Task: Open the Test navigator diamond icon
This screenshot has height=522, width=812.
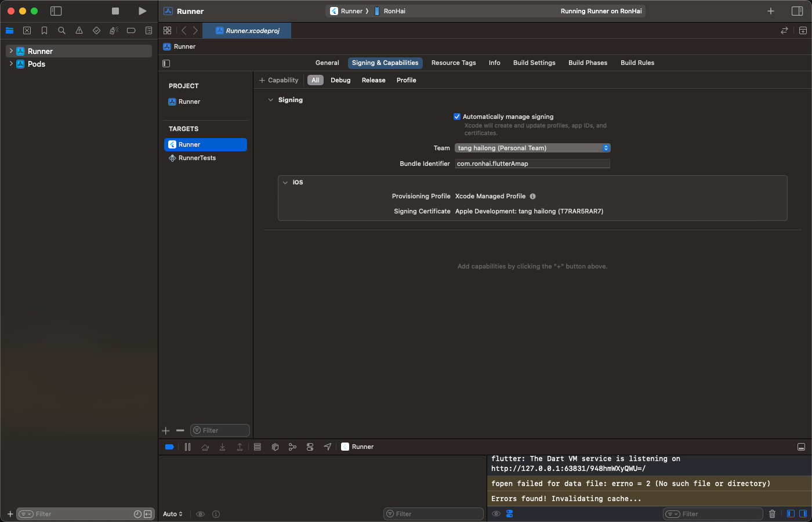Action: click(x=96, y=31)
